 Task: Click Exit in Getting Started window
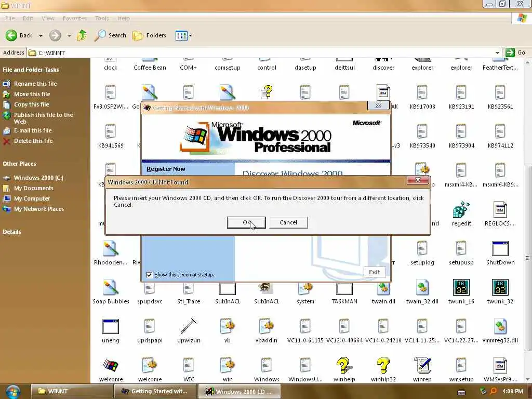pyautogui.click(x=374, y=272)
